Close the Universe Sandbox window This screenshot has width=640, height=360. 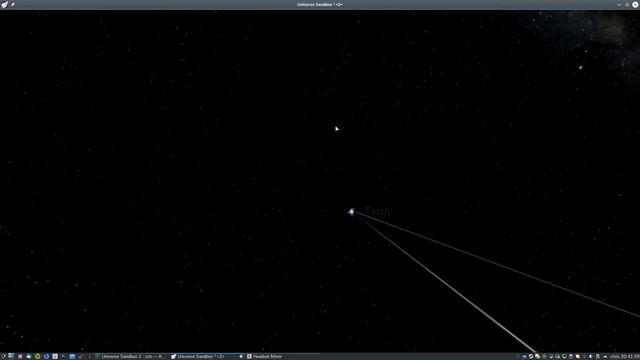(635, 4)
